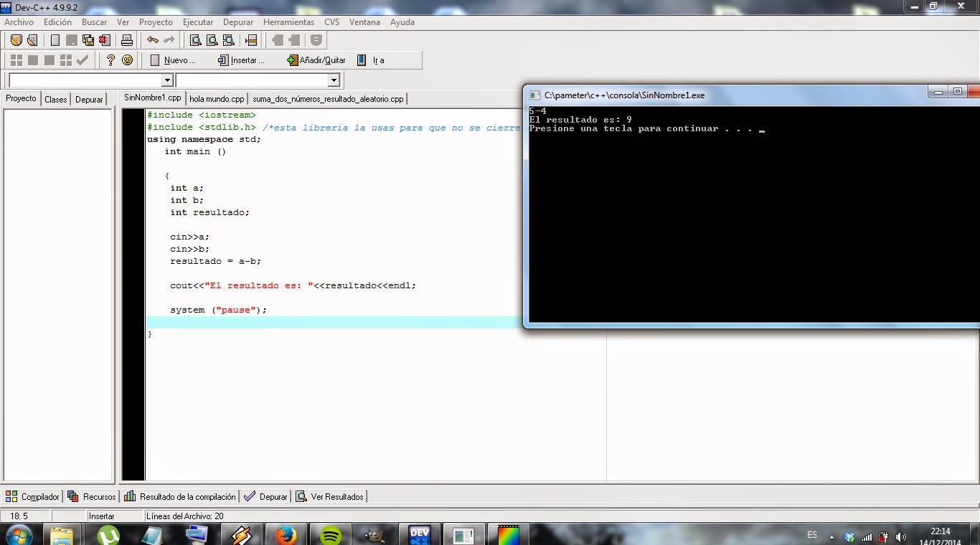This screenshot has width=980, height=545.
Task: Open the Buscar menu
Action: coord(94,22)
